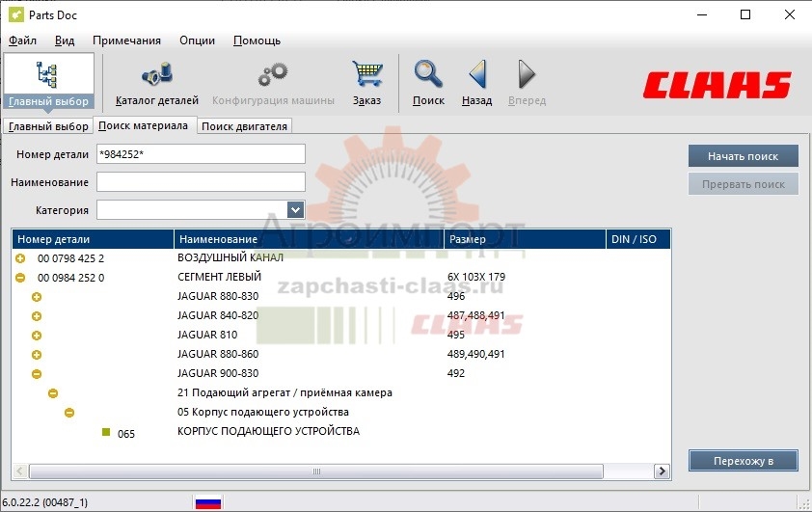Image resolution: width=812 pixels, height=512 pixels.
Task: Open the Категория dropdown
Action: click(x=295, y=209)
